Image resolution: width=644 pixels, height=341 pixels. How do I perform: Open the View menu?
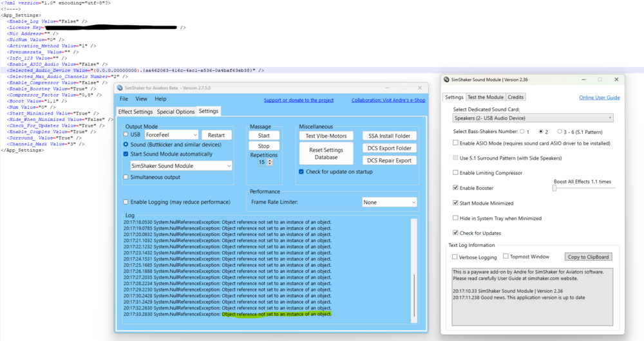pos(141,99)
